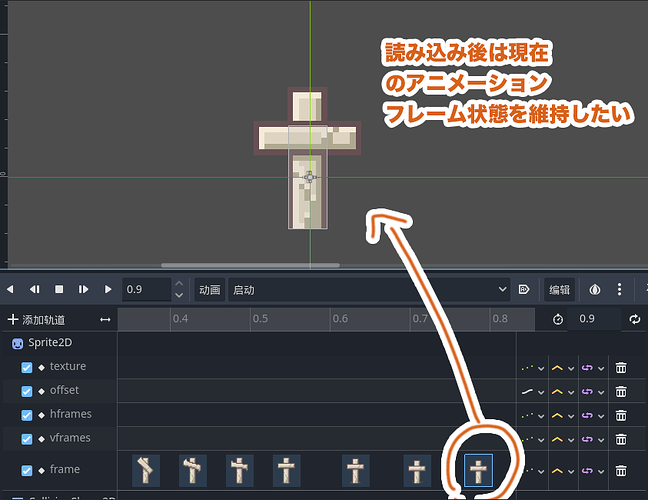The height and width of the screenshot is (500, 648).
Task: Enable onion skinning icon
Action: [596, 289]
